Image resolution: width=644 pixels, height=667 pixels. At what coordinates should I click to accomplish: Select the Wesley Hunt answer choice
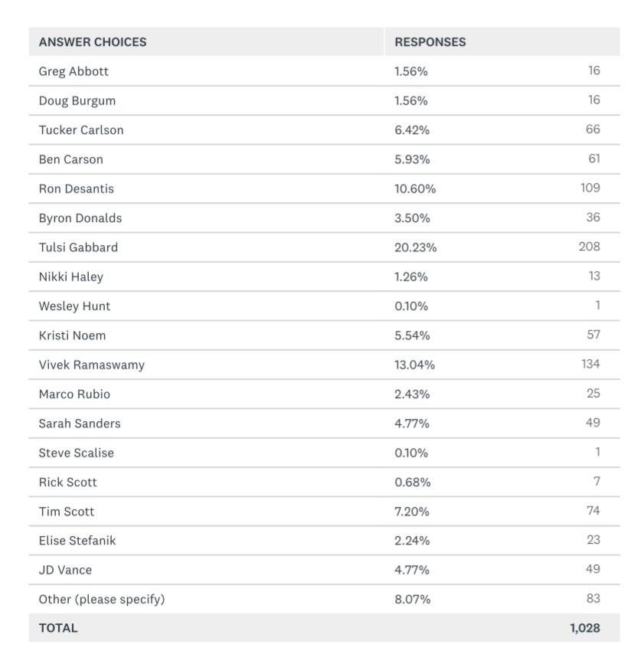pyautogui.click(x=74, y=306)
